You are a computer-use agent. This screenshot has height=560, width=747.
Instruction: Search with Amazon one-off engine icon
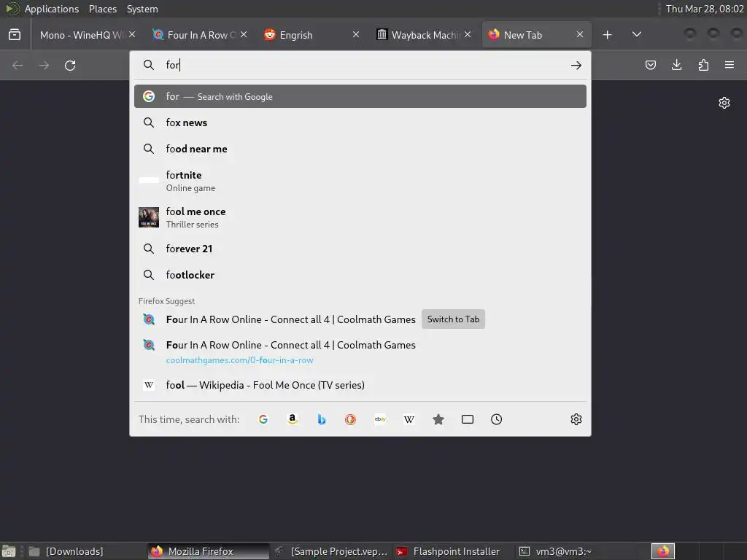pos(293,419)
